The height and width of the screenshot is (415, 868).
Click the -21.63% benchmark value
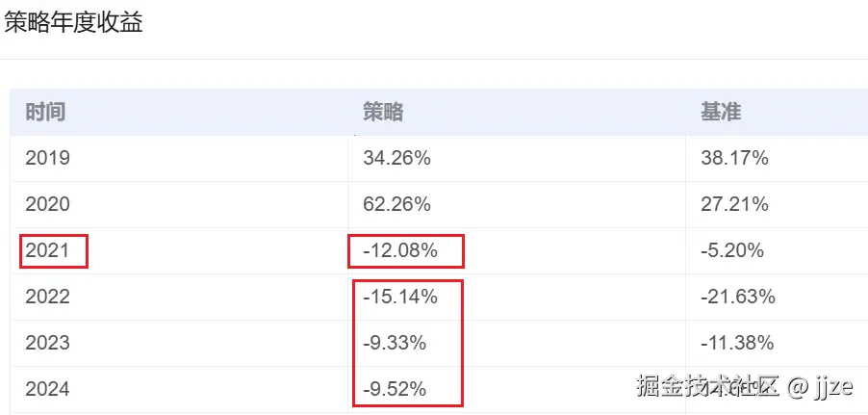(x=738, y=298)
